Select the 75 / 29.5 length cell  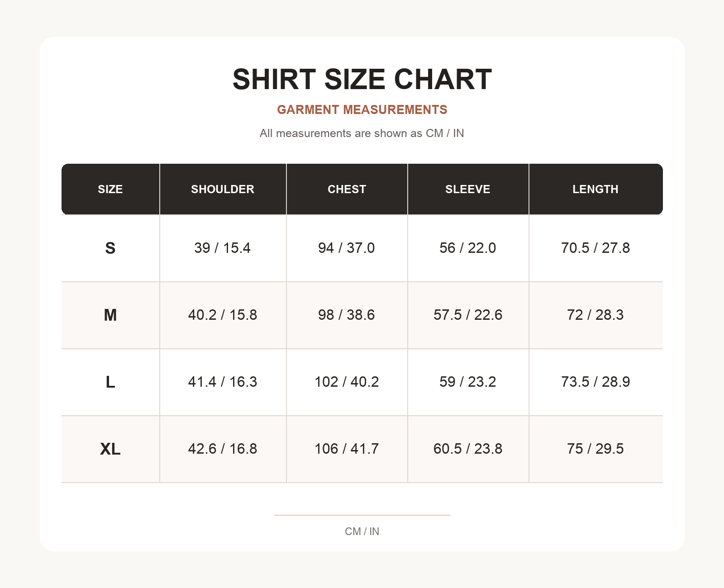click(595, 449)
